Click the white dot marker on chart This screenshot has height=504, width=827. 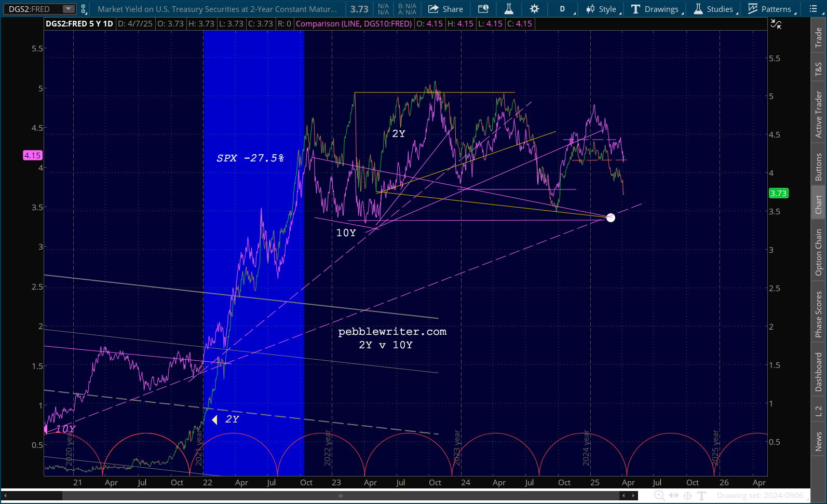pyautogui.click(x=611, y=217)
